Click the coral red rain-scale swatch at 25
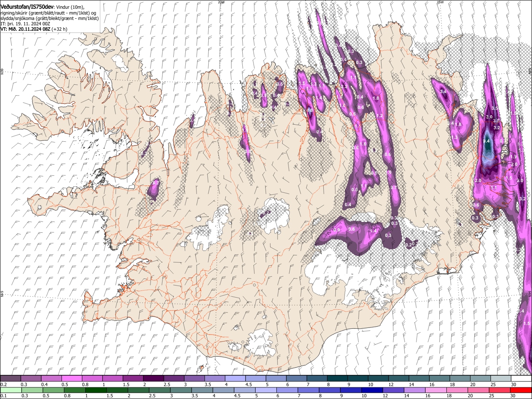The image size is (532, 399). coord(499,390)
